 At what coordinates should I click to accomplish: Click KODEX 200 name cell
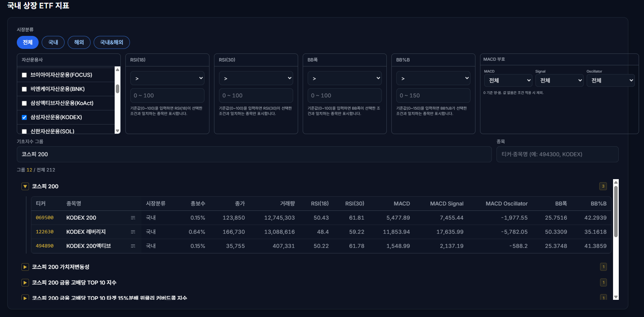[81, 218]
